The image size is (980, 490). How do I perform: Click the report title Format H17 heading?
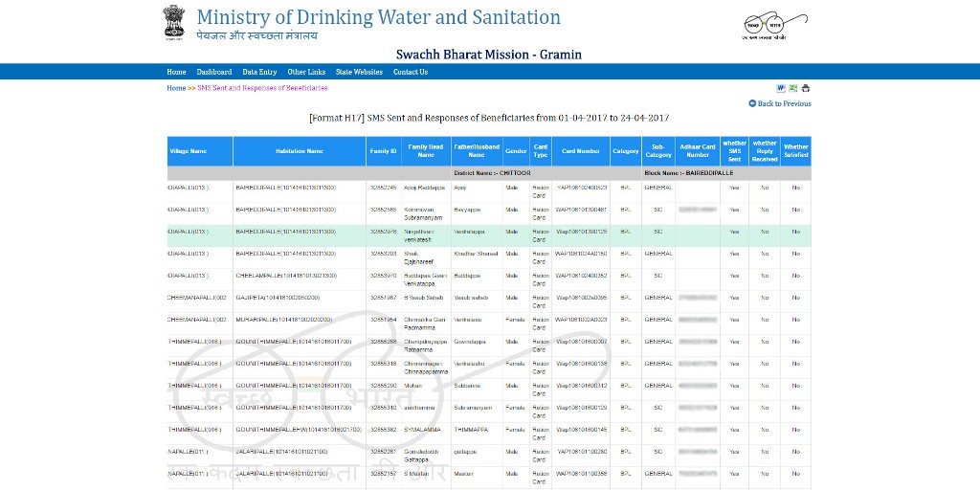pyautogui.click(x=489, y=118)
